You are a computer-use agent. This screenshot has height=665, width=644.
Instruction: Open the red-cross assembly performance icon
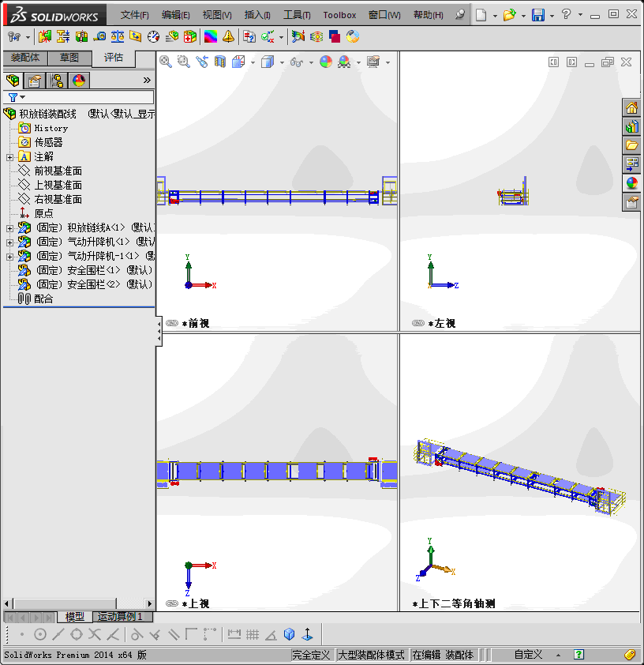coord(190,37)
